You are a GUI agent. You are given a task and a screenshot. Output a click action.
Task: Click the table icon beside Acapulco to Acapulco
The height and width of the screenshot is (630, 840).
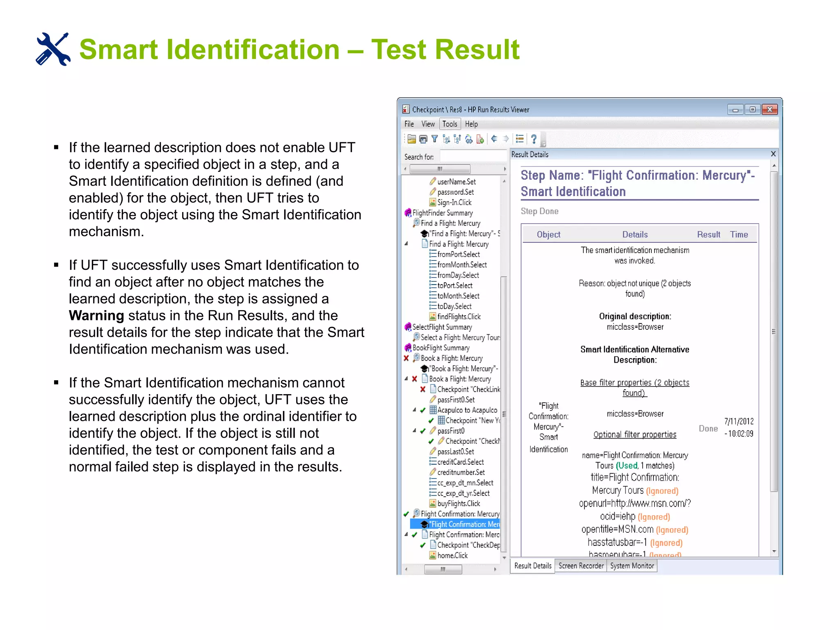tap(433, 410)
